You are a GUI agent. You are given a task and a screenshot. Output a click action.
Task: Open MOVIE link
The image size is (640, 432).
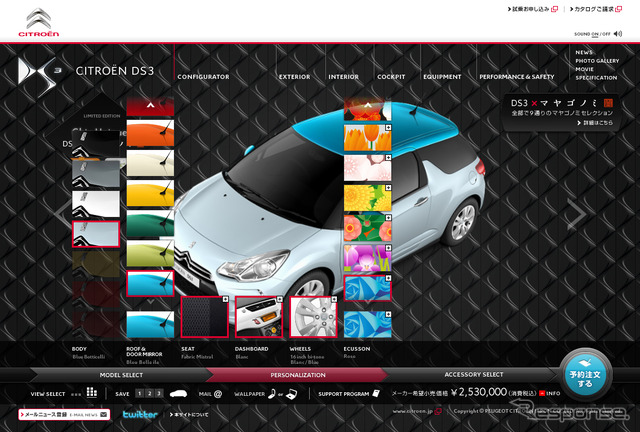click(584, 69)
